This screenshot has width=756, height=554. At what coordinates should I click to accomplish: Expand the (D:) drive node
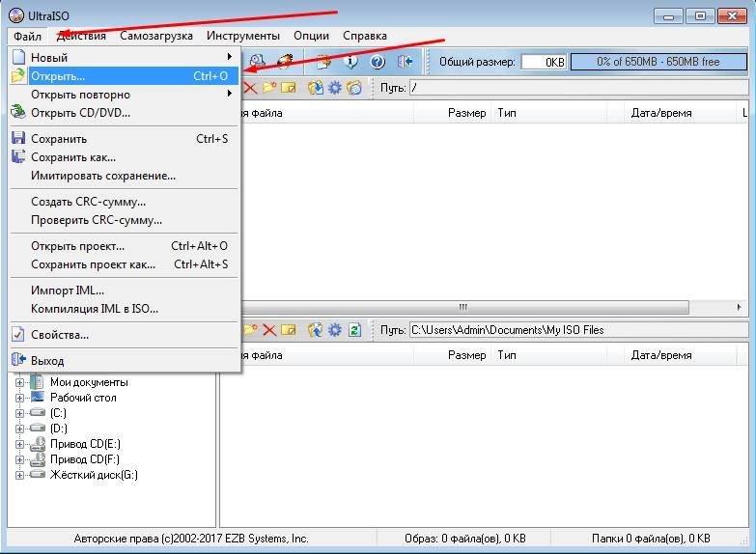(19, 429)
